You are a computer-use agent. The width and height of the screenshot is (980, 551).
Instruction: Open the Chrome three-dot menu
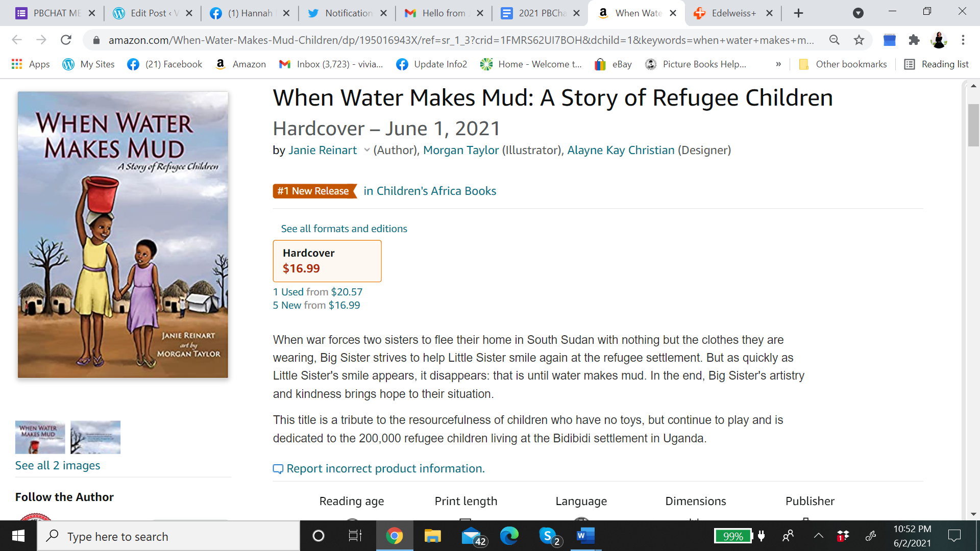coord(963,40)
